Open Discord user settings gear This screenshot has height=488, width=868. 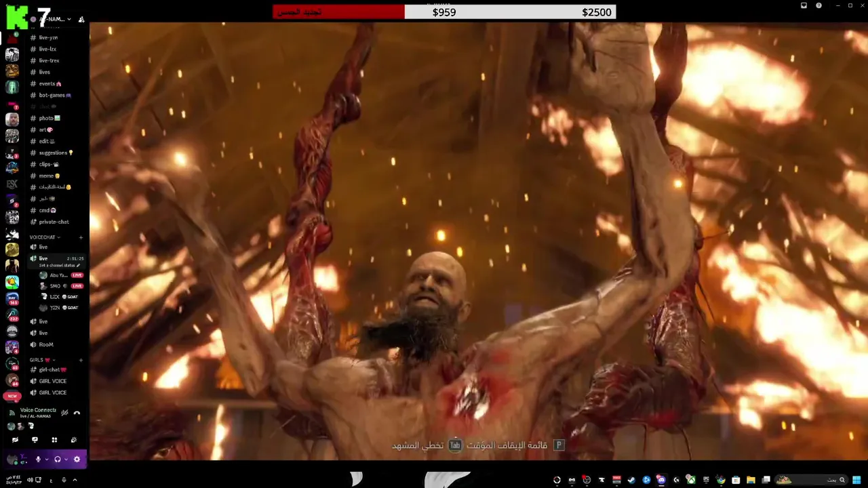pyautogui.click(x=77, y=460)
